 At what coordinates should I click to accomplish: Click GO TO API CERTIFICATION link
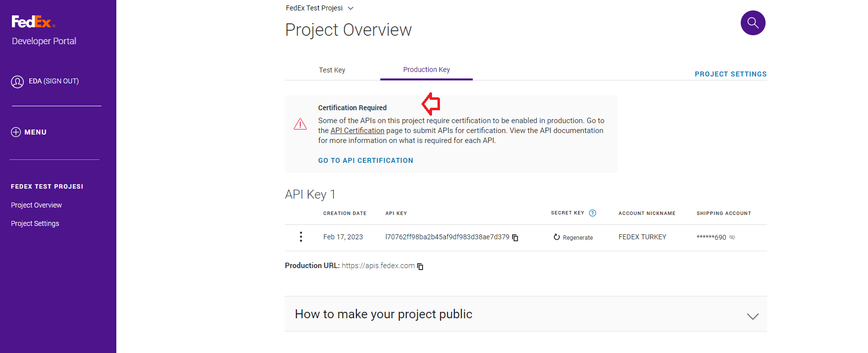pyautogui.click(x=365, y=160)
